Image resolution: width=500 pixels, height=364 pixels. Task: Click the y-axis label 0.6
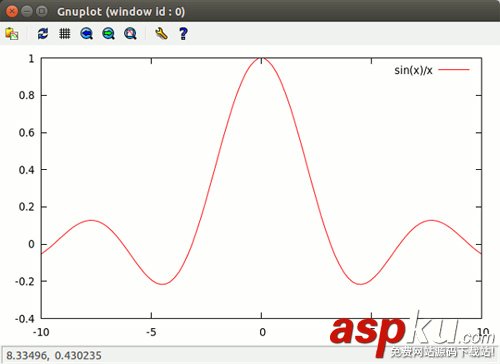tap(27, 133)
